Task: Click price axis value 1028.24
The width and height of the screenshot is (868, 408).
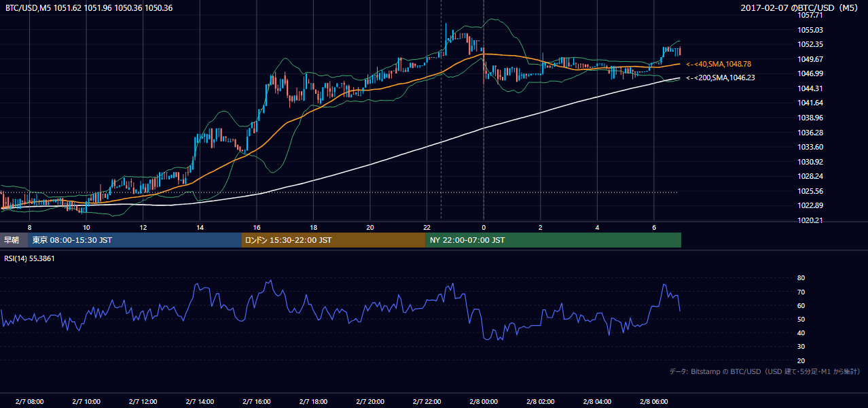Action: pos(811,176)
